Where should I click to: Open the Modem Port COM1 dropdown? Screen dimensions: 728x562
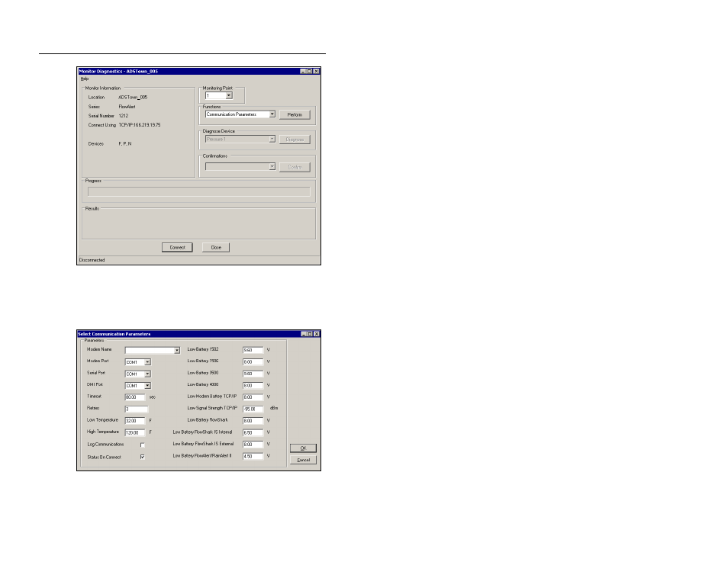tap(147, 362)
